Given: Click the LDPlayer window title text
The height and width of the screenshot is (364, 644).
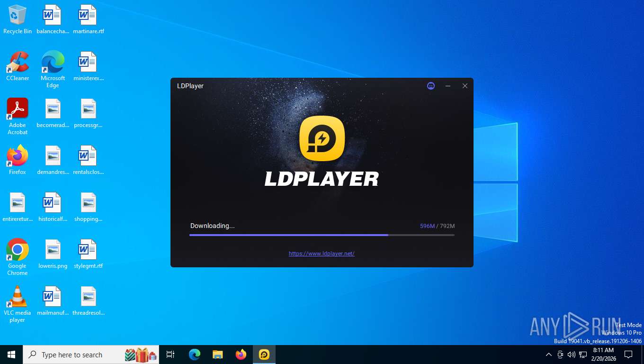Looking at the screenshot, I should [x=190, y=86].
